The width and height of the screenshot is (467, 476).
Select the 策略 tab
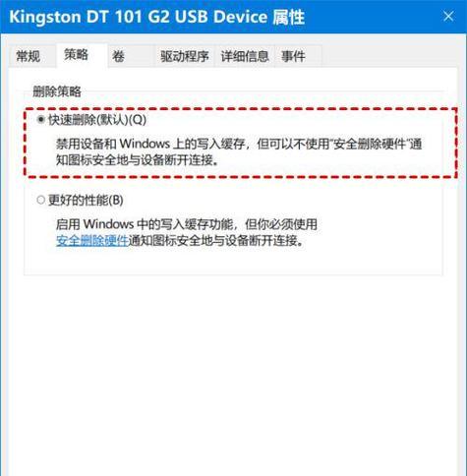[77, 55]
